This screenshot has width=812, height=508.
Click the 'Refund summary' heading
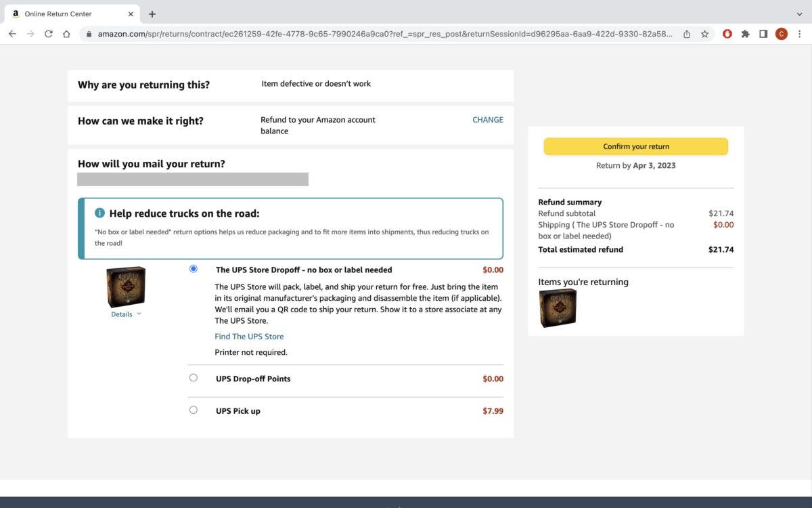[570, 202]
